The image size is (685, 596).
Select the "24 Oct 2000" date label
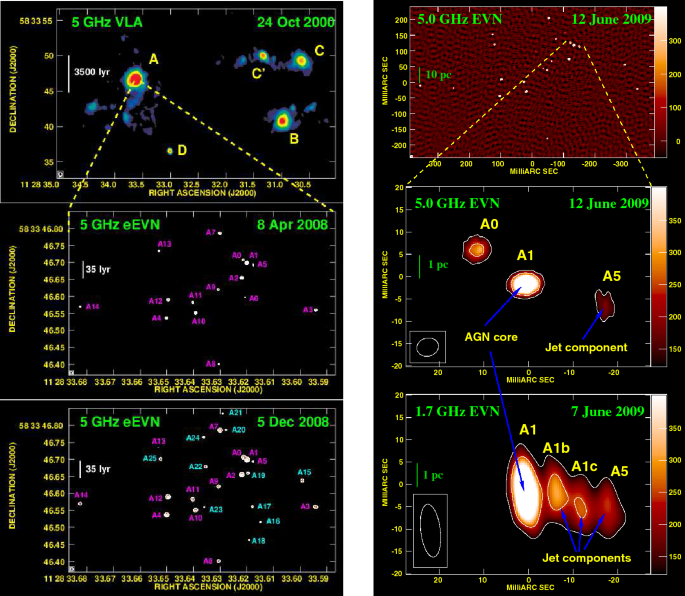296,22
